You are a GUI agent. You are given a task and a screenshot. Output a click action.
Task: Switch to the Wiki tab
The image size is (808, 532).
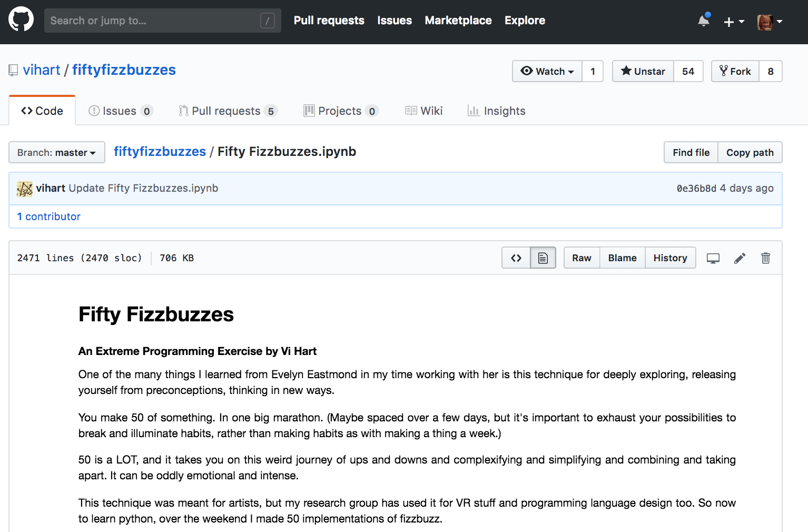[x=424, y=111]
